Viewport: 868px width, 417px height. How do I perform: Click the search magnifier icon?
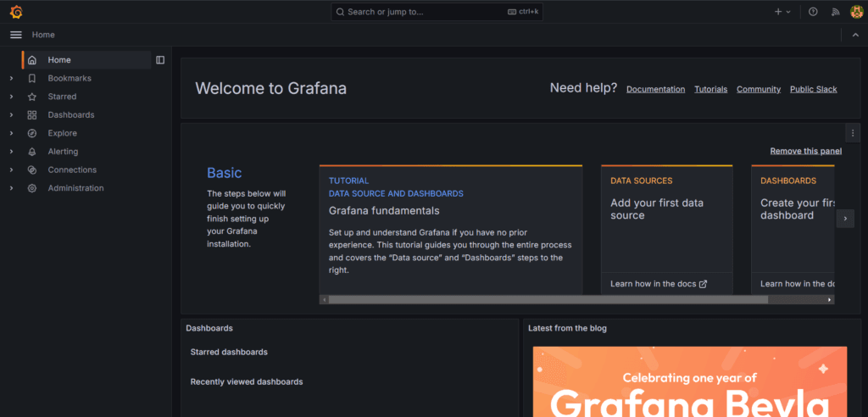pos(341,12)
